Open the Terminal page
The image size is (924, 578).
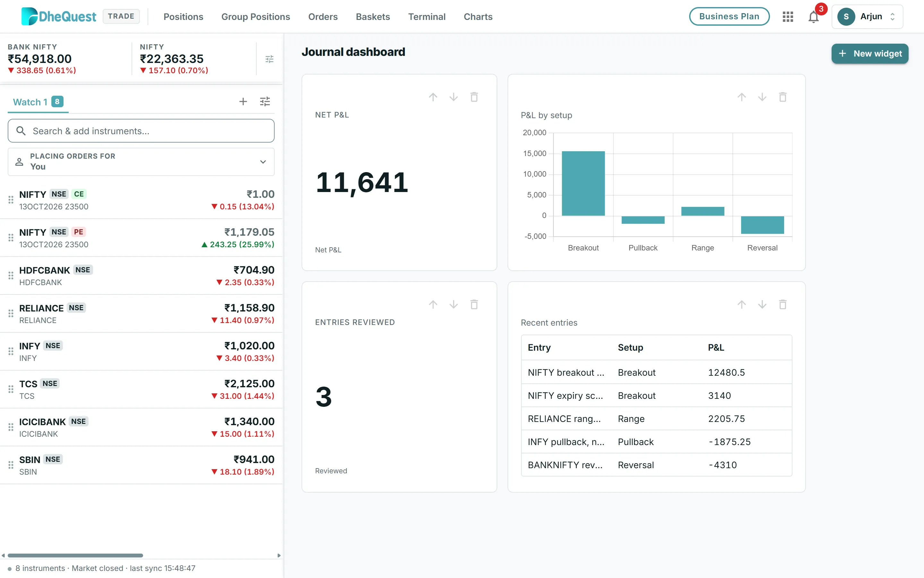click(x=426, y=17)
